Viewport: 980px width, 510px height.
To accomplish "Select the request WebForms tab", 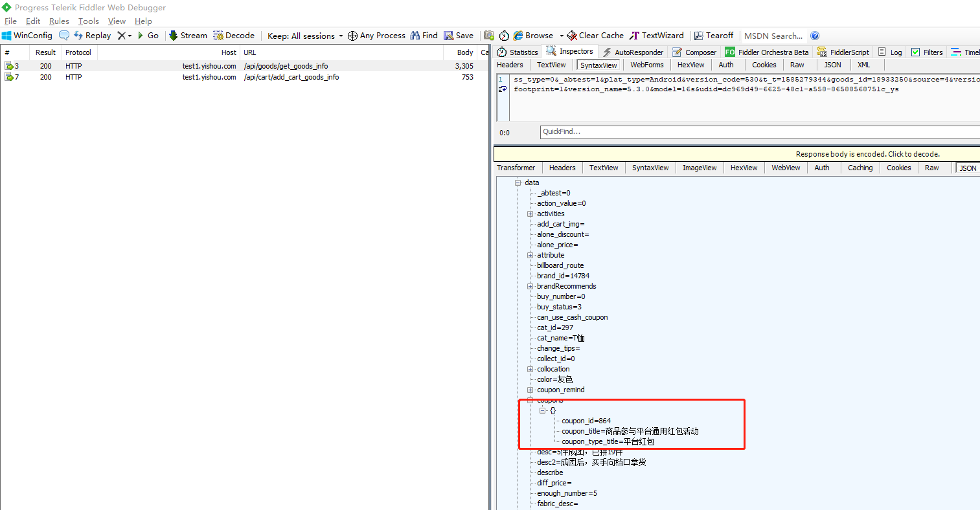I will click(647, 65).
